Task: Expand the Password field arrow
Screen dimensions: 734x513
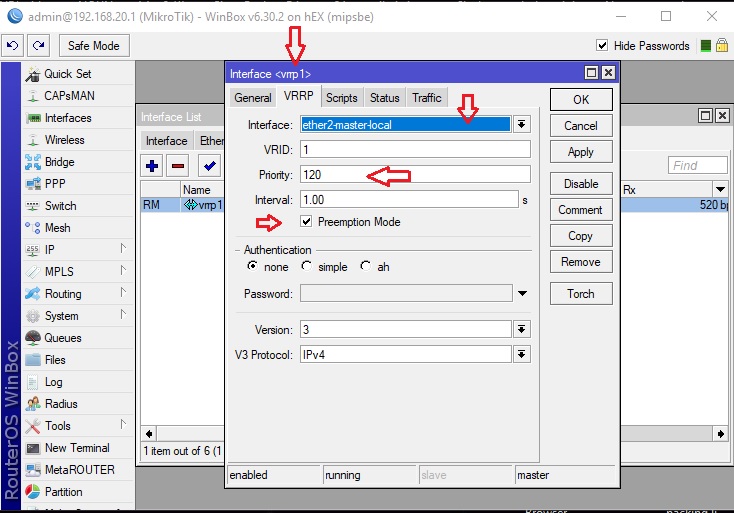Action: 522,293
